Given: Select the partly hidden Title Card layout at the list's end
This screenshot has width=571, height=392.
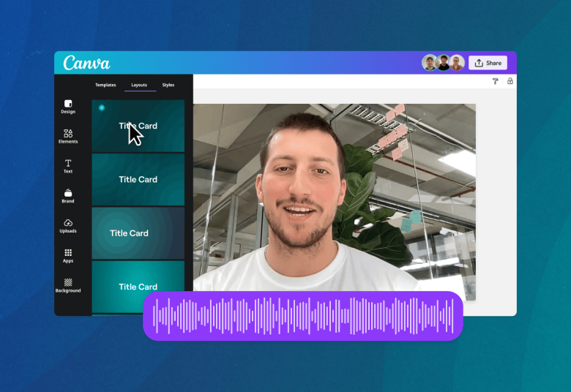Looking at the screenshot, I should [138, 287].
